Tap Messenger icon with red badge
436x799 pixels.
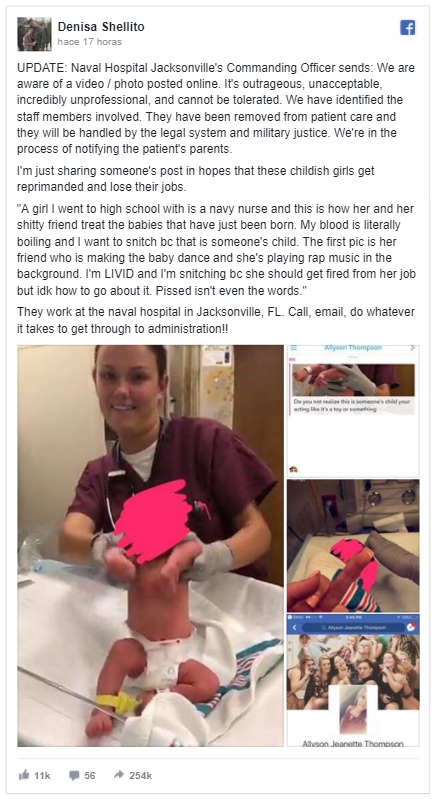412,627
